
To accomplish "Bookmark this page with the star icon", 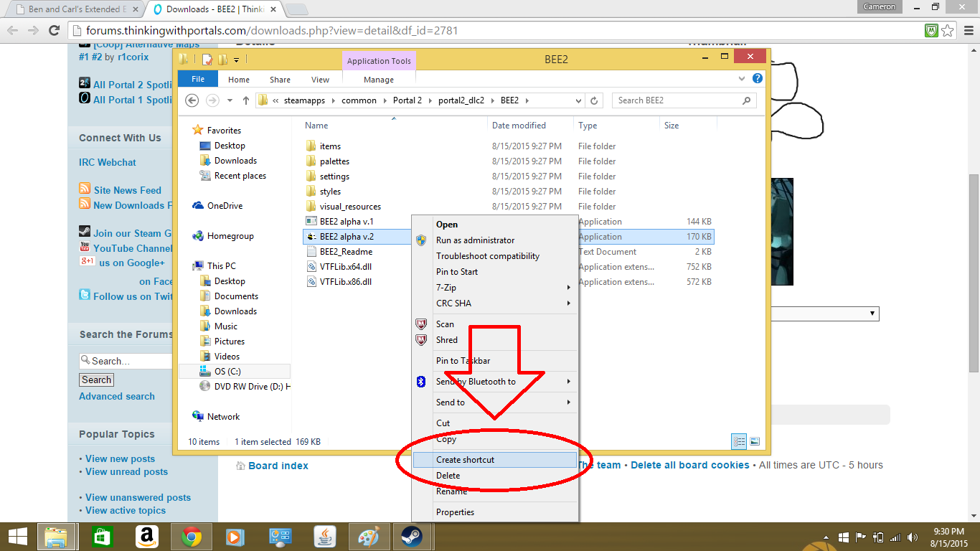I will tap(948, 31).
